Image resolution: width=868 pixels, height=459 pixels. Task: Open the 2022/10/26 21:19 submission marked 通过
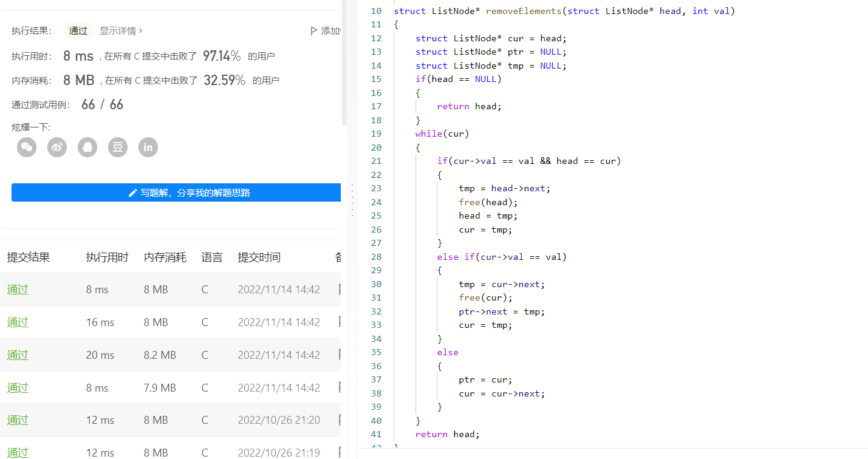(18, 452)
